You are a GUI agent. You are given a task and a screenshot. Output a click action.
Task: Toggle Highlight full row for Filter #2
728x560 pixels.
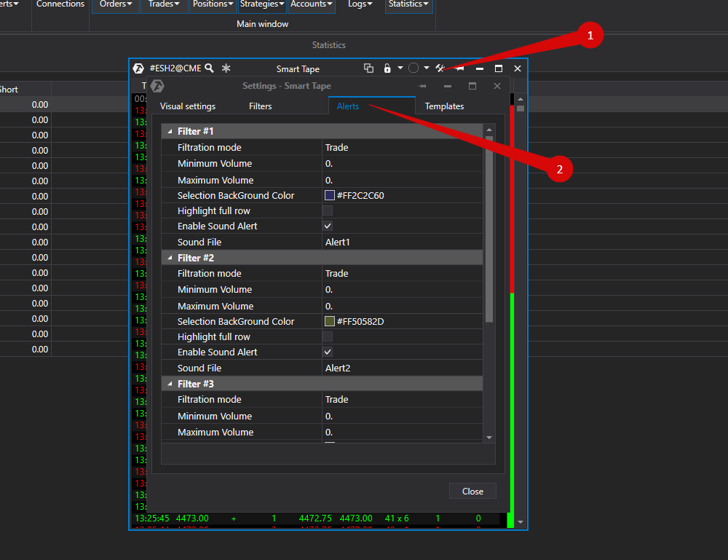(x=328, y=336)
